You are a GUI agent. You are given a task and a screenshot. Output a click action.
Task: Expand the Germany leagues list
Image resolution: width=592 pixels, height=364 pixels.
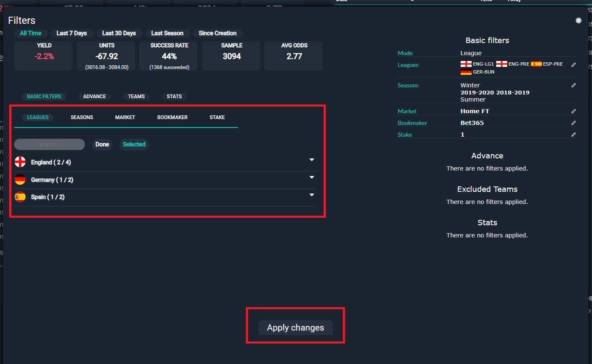click(311, 178)
